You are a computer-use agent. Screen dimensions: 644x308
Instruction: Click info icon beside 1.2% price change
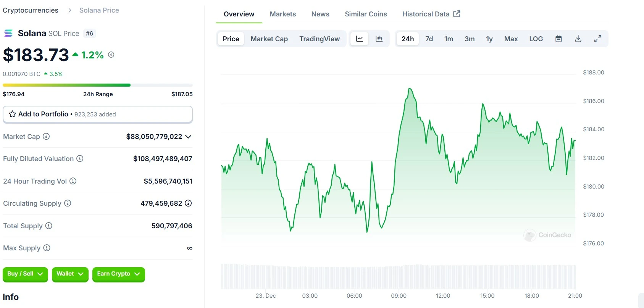point(111,55)
